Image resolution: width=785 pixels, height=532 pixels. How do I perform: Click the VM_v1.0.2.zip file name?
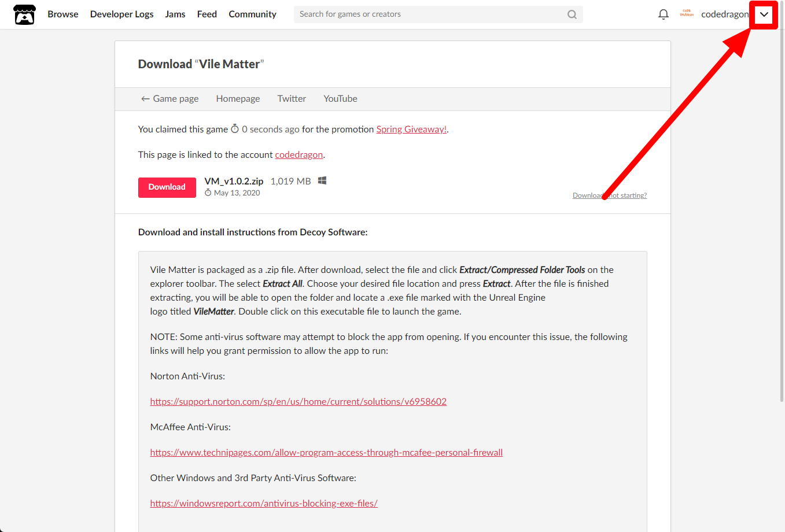click(234, 182)
